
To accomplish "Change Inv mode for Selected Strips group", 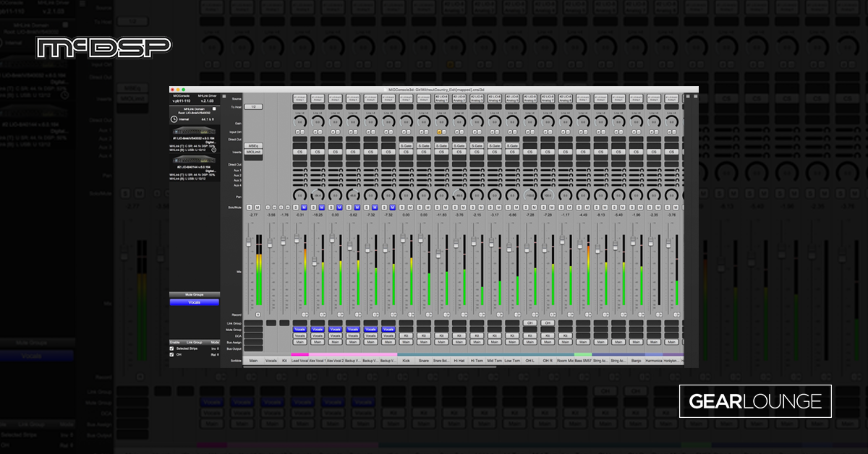I will tap(216, 348).
